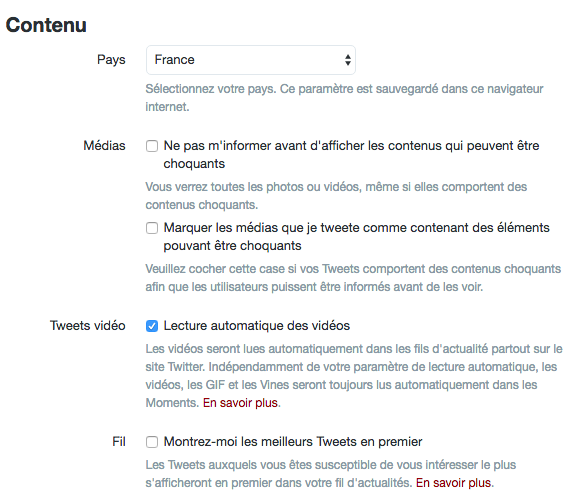Click the "Pays" field label

click(111, 60)
